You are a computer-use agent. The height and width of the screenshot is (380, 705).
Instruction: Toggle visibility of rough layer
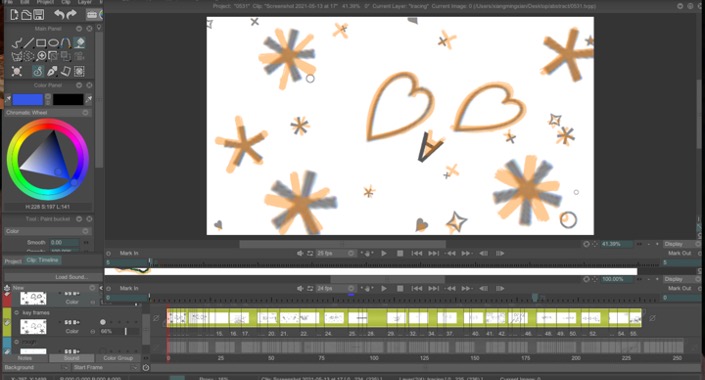(17, 342)
